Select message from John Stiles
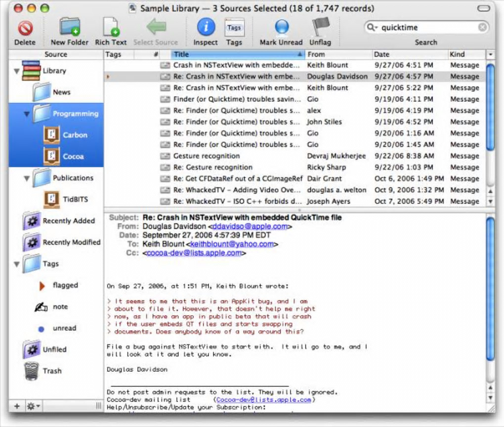Screen dimensions: 504x427 click(x=295, y=122)
